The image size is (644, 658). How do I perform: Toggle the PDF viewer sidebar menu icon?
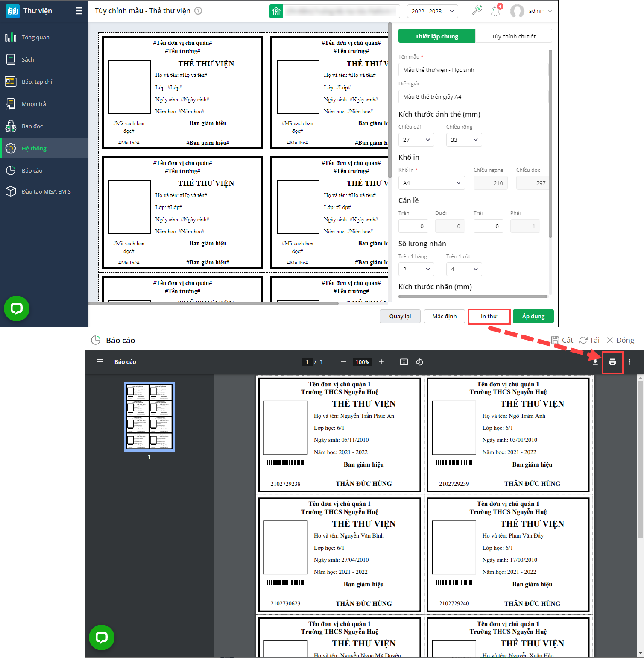pyautogui.click(x=100, y=362)
